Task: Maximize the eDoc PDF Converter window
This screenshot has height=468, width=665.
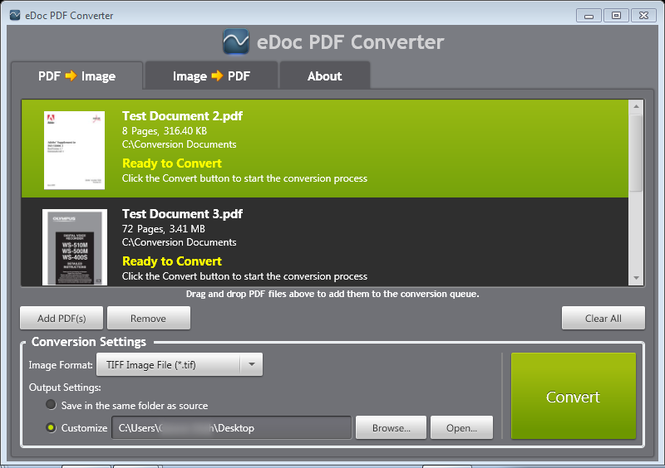Action: [616, 16]
